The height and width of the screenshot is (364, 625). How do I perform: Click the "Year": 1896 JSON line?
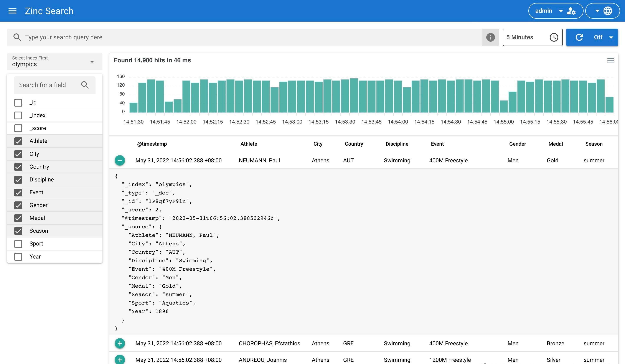[x=148, y=311]
